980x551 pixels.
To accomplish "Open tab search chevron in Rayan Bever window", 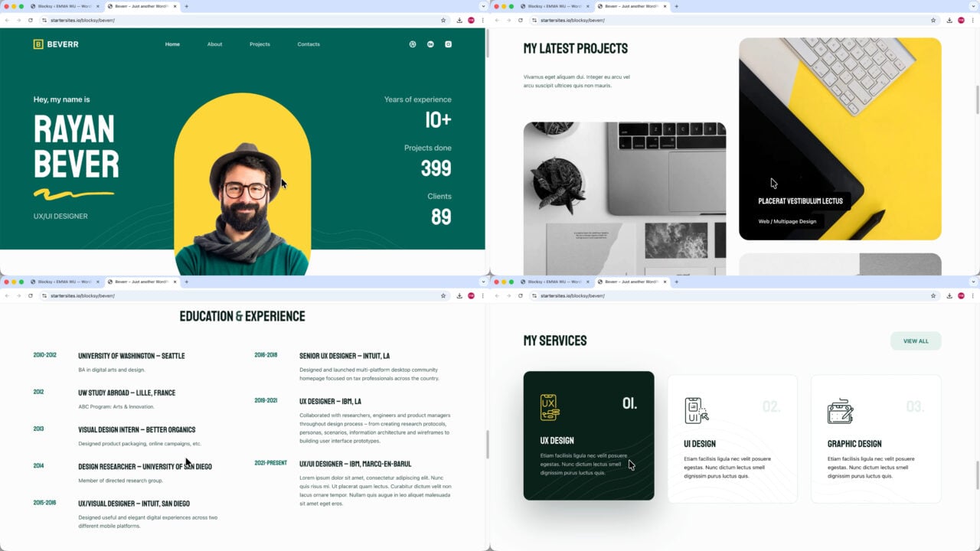I will pyautogui.click(x=483, y=6).
